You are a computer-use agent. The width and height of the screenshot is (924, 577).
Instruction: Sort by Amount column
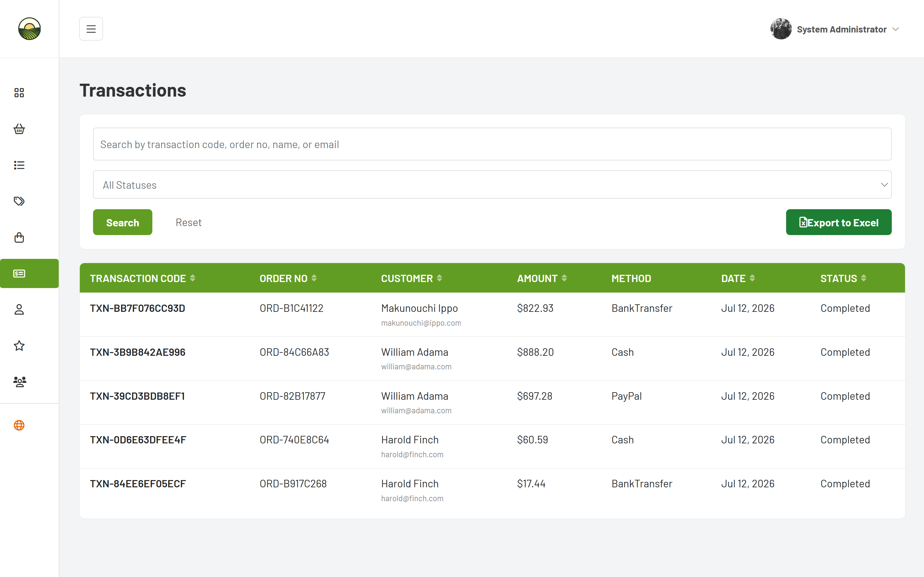[542, 279]
